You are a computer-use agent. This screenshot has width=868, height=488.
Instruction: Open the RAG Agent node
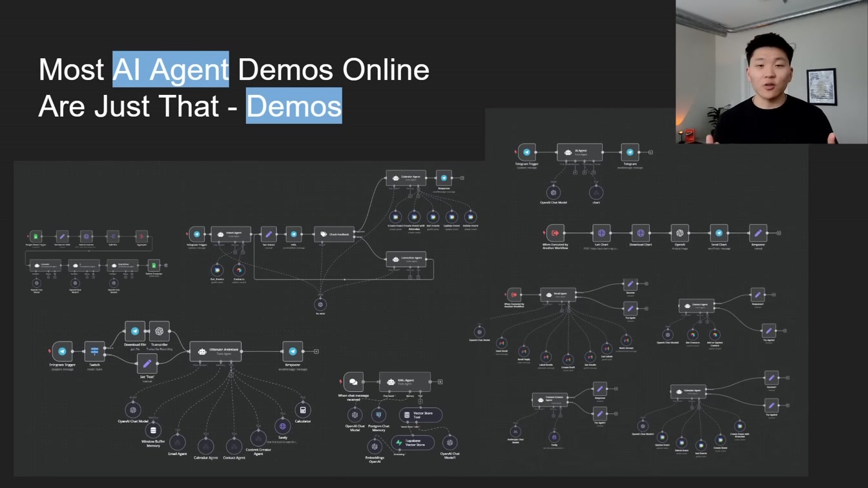pyautogui.click(x=405, y=381)
